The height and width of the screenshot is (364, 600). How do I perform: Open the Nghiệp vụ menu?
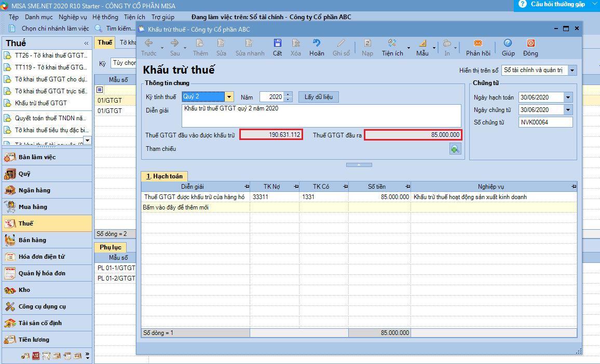click(73, 17)
